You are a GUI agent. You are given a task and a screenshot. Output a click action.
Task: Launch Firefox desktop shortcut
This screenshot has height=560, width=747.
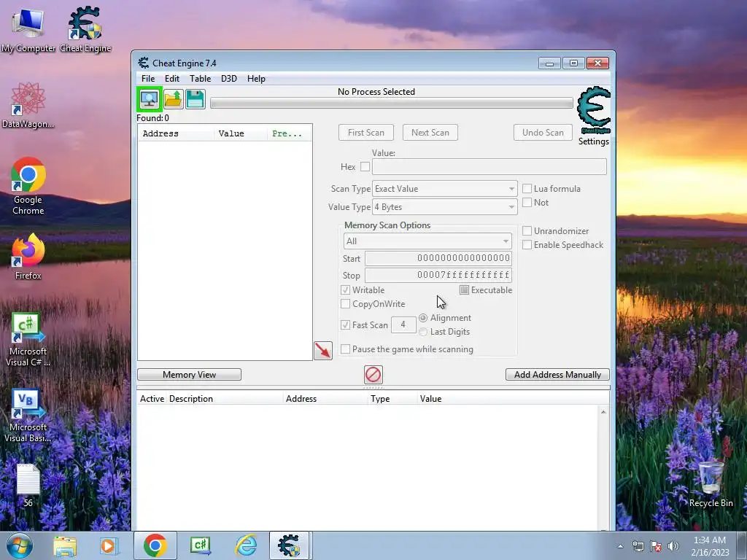click(28, 257)
